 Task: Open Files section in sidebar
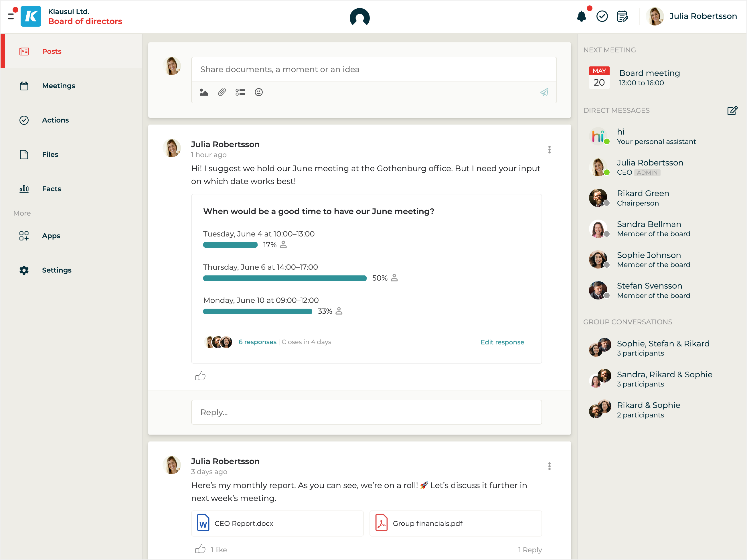(50, 154)
